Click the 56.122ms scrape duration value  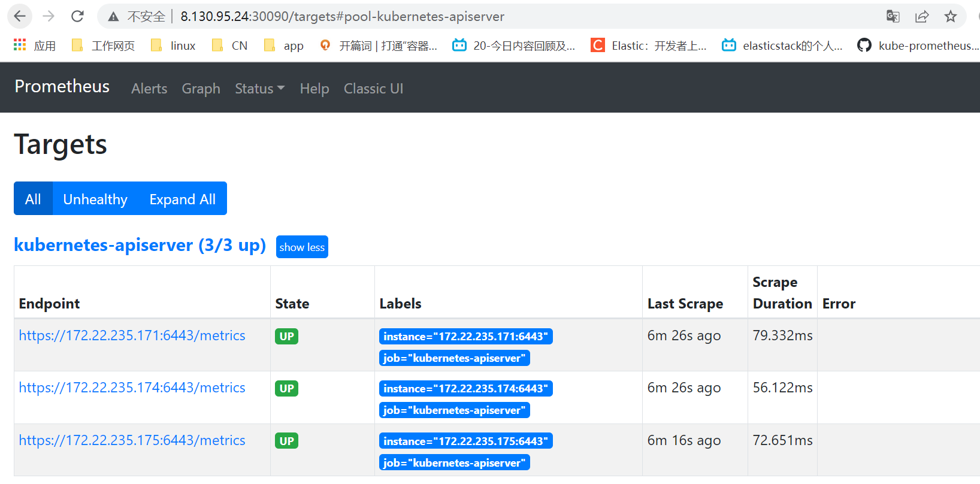tap(782, 388)
